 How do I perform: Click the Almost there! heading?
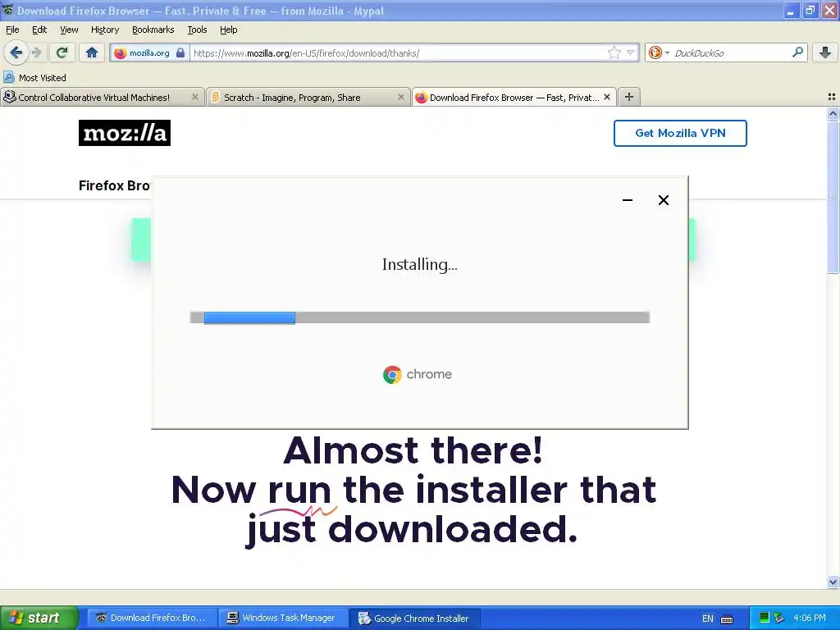click(413, 450)
